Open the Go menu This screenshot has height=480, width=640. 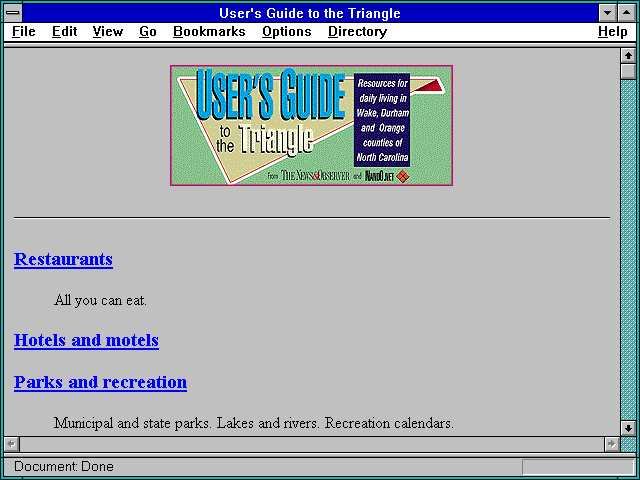(x=147, y=32)
